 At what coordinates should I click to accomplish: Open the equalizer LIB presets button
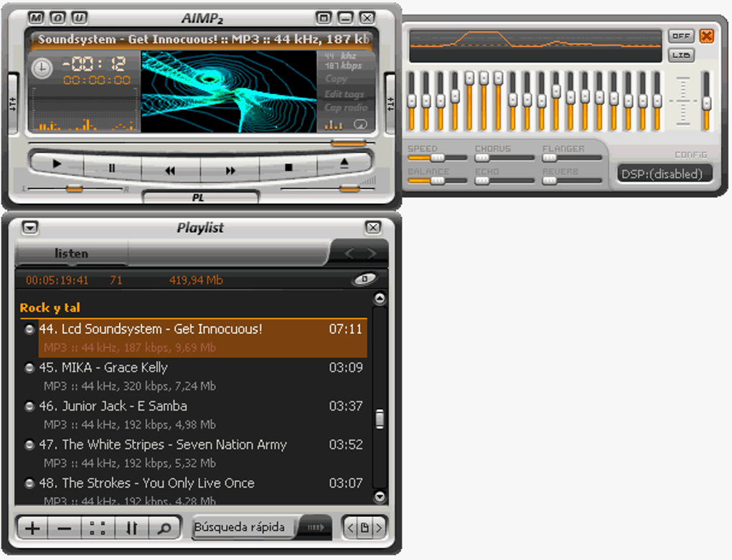click(681, 55)
